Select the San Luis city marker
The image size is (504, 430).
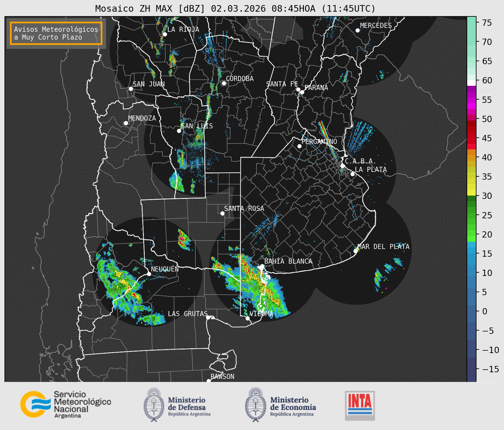[179, 131]
